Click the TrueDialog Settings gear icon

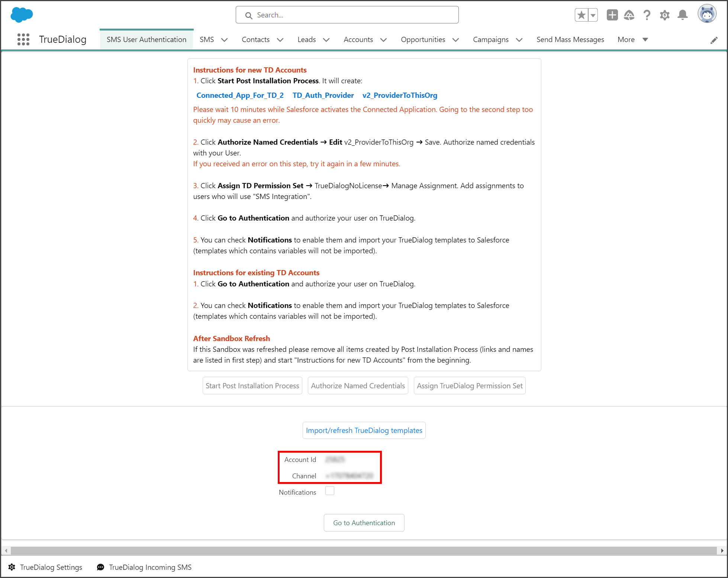point(12,567)
